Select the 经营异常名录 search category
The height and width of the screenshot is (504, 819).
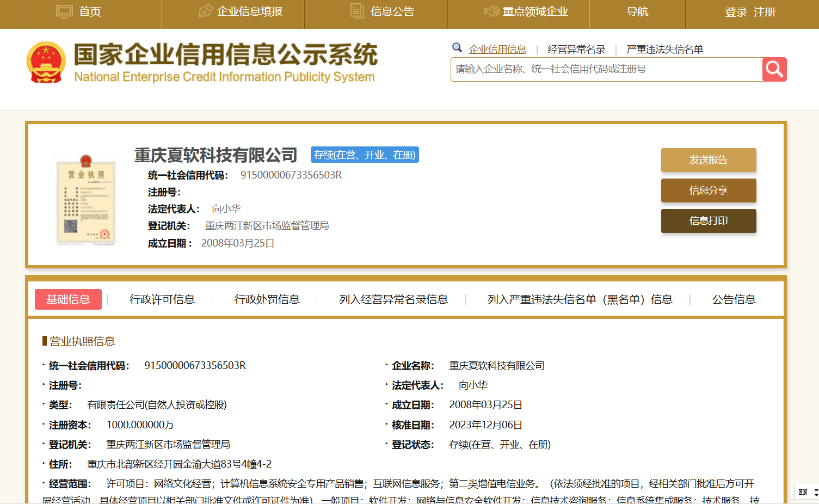point(576,50)
